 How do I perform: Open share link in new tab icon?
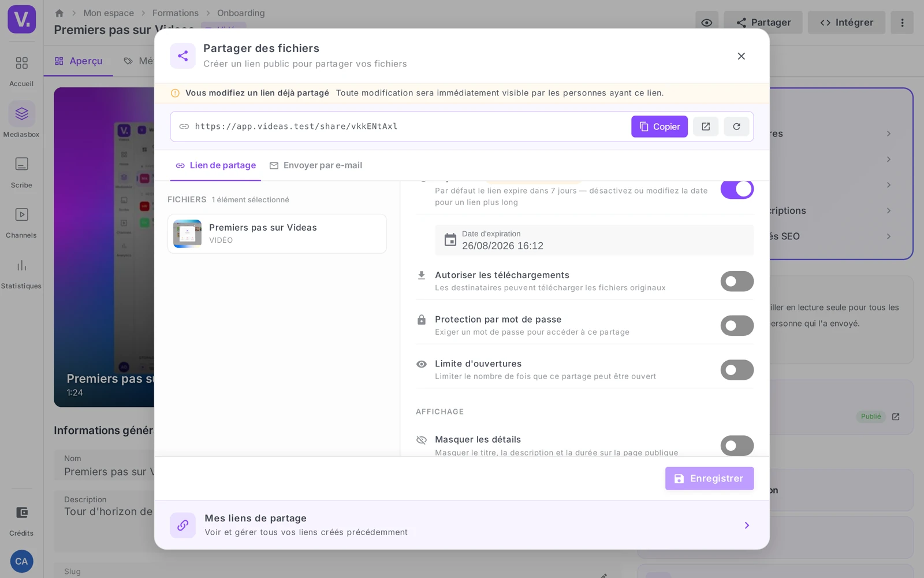click(706, 127)
